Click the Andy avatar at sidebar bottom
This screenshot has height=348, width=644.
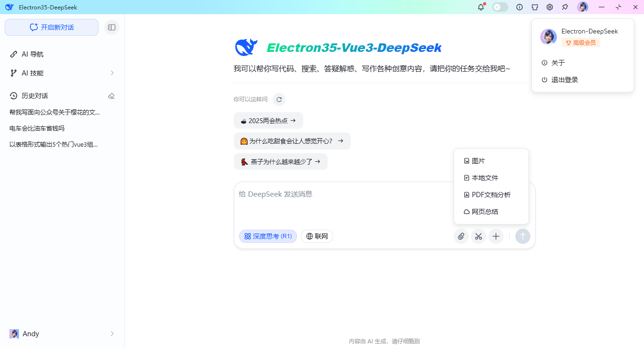pyautogui.click(x=14, y=334)
